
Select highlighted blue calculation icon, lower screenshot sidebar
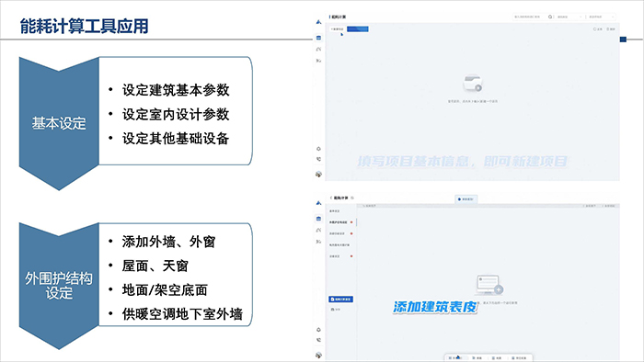pos(318,219)
